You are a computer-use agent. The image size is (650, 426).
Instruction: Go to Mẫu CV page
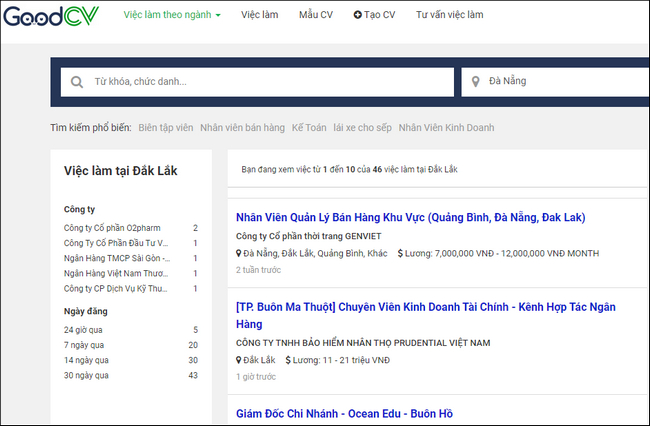(x=315, y=16)
